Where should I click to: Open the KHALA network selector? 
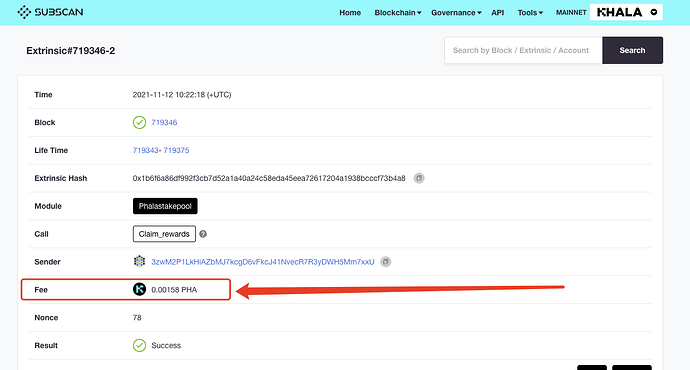click(626, 12)
